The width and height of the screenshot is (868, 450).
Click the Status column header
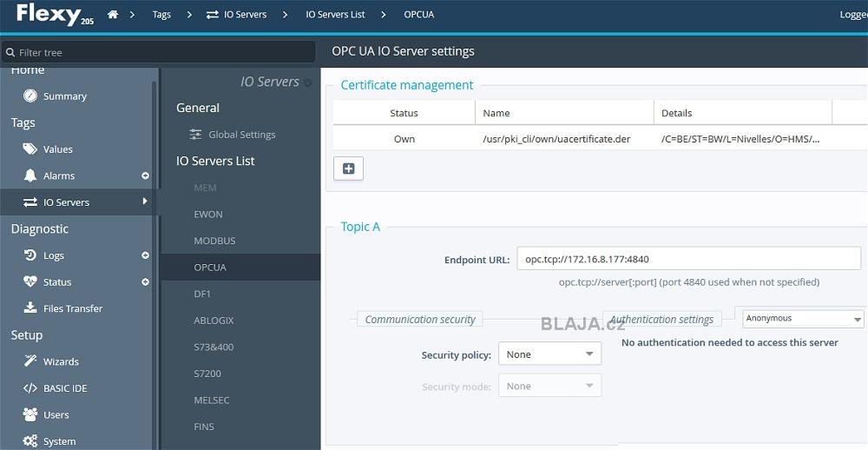tap(404, 113)
